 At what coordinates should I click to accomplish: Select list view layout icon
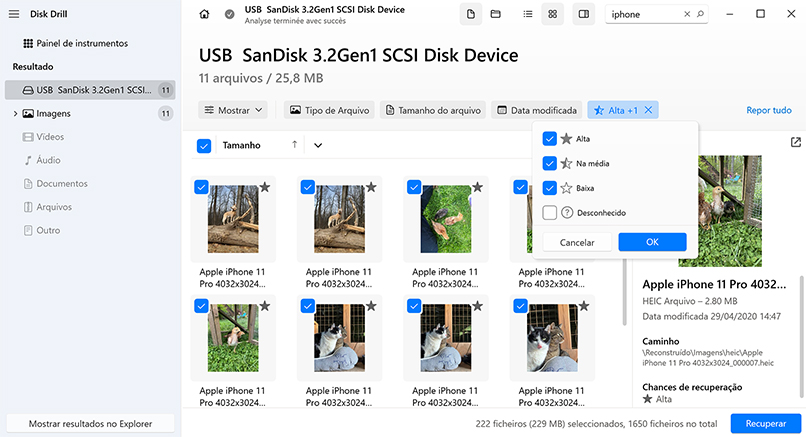(527, 15)
